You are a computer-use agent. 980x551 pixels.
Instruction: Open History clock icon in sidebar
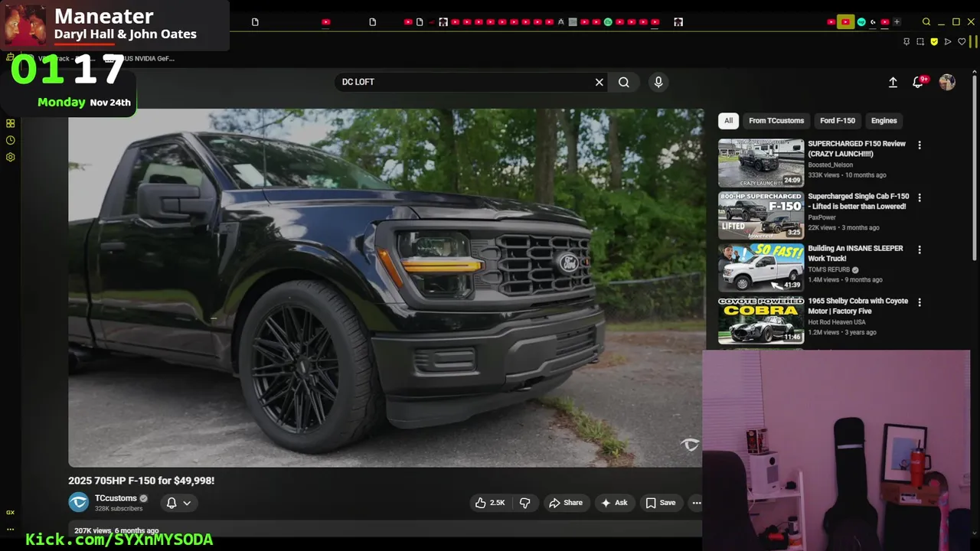[11, 140]
